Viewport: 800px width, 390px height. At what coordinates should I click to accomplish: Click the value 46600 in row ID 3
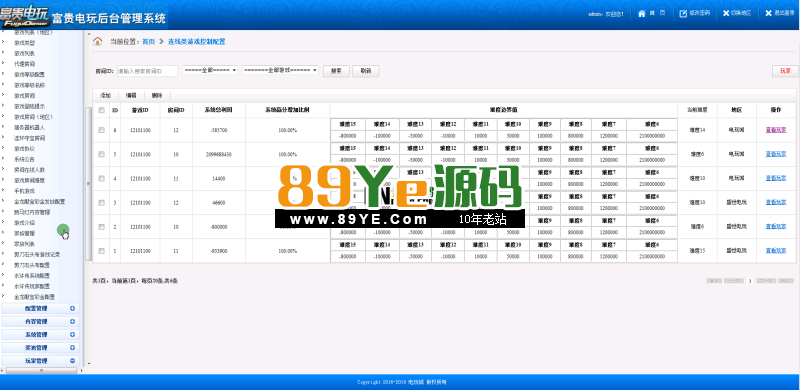(218, 203)
